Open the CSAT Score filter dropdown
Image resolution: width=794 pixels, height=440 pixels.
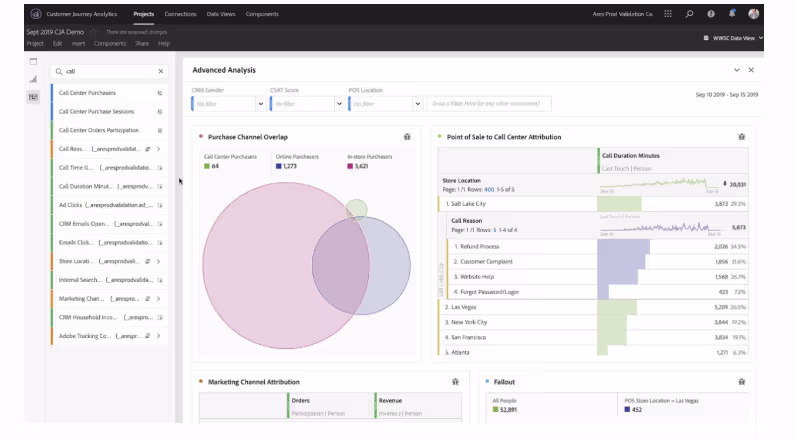339,104
